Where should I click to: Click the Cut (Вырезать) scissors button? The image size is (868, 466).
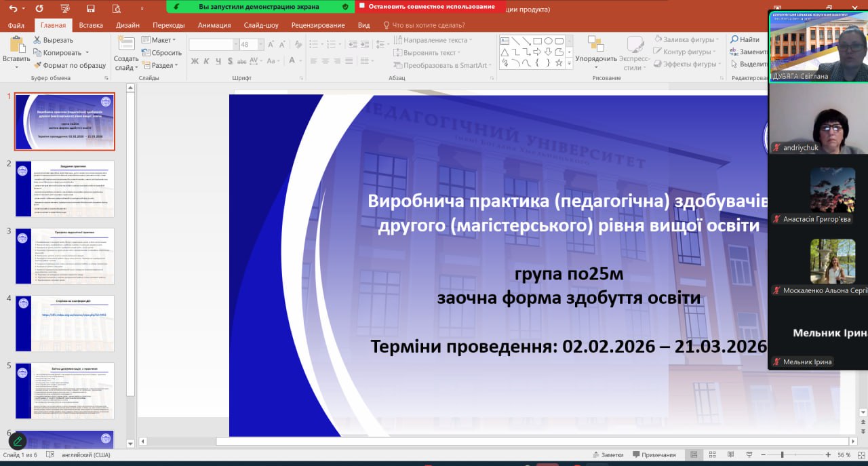coord(53,40)
